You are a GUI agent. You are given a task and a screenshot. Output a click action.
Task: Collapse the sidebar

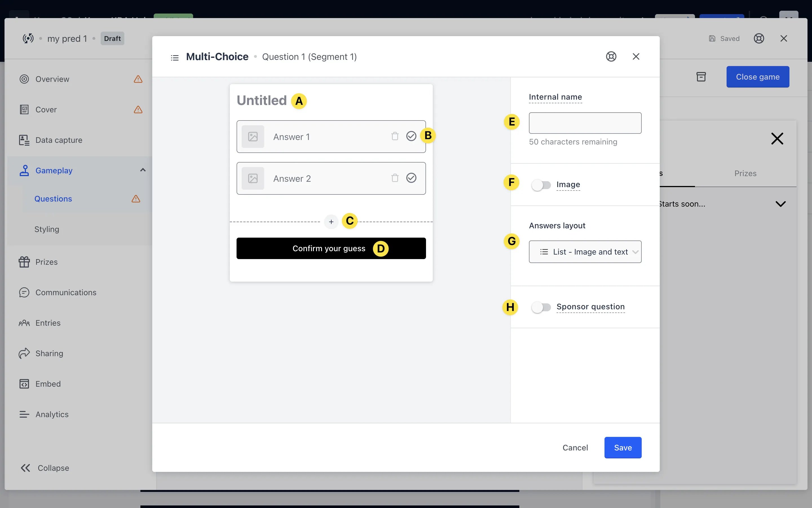tap(45, 468)
